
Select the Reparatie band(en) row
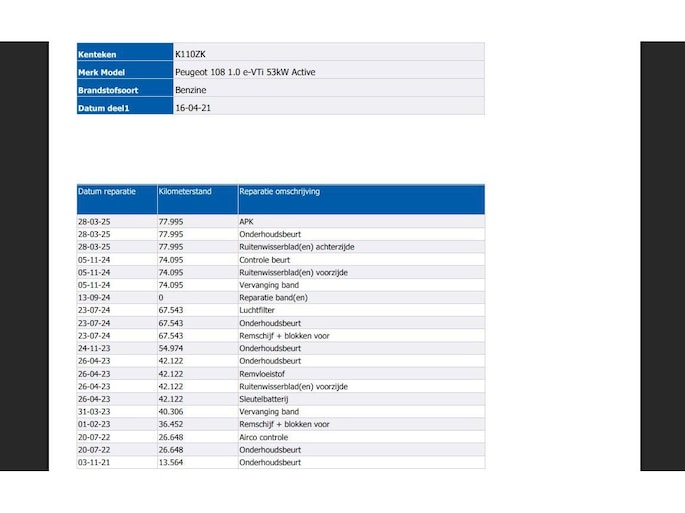coord(280,298)
